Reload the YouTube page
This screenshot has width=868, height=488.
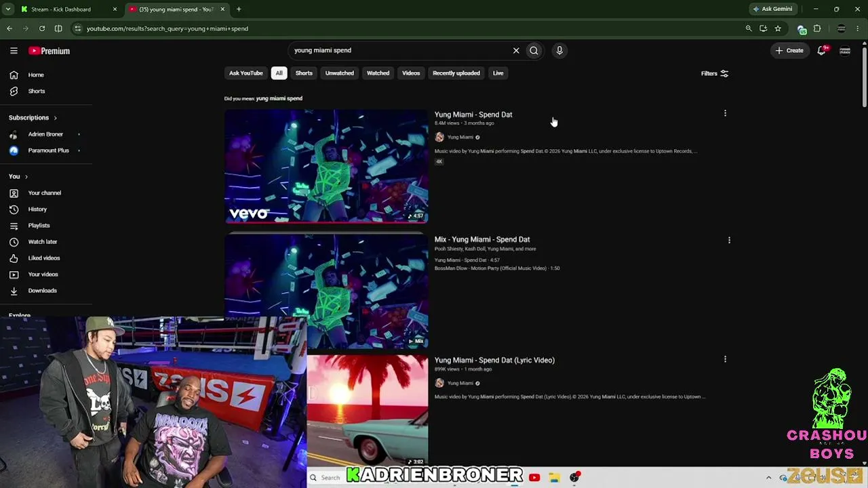(x=42, y=28)
